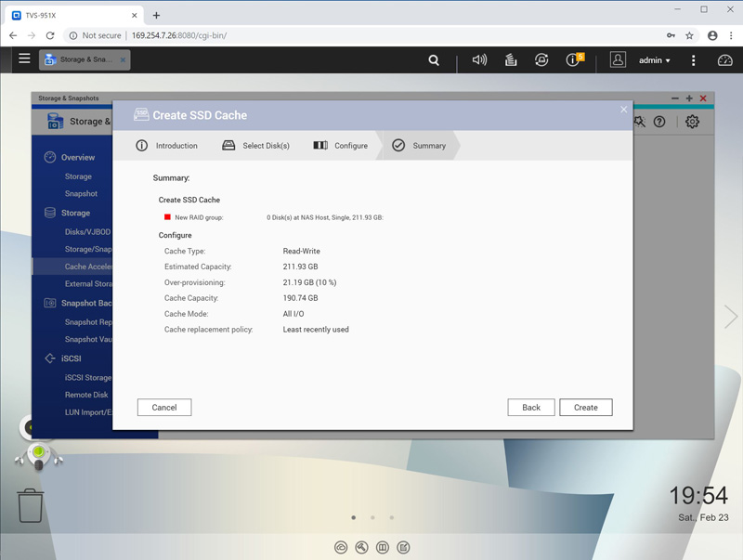Open a new browser tab
This screenshot has height=560, width=743.
(156, 15)
